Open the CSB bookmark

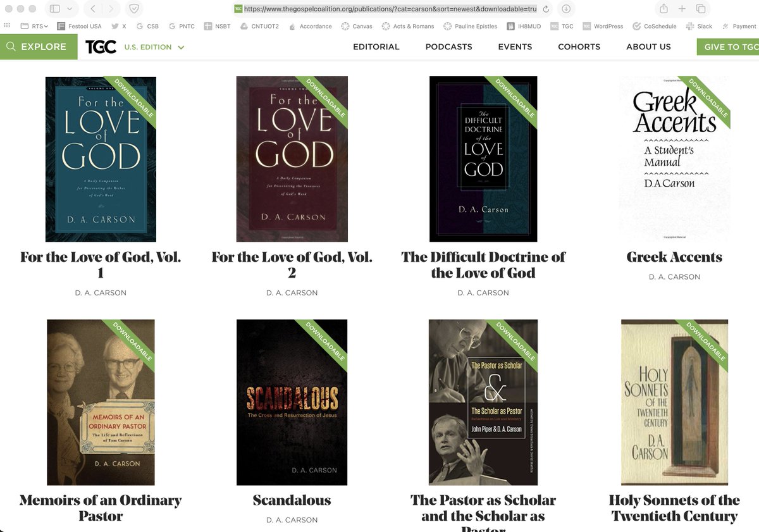pyautogui.click(x=146, y=26)
